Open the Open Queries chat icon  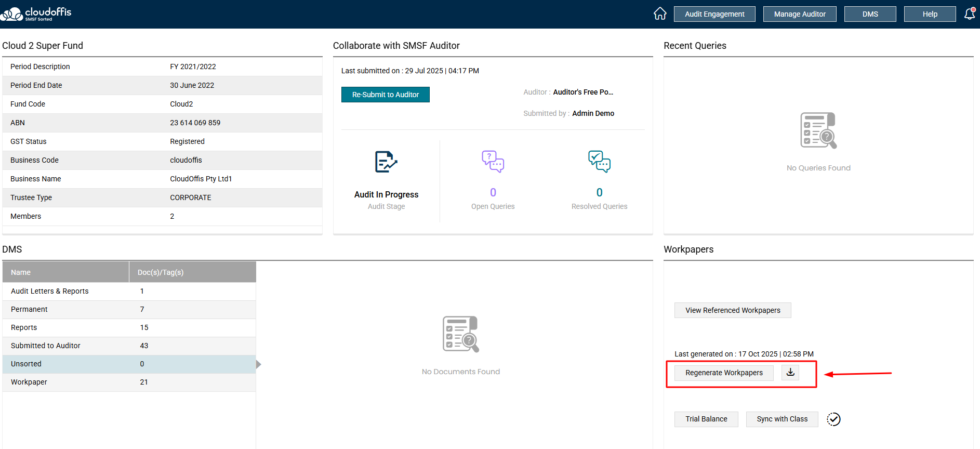(x=493, y=162)
